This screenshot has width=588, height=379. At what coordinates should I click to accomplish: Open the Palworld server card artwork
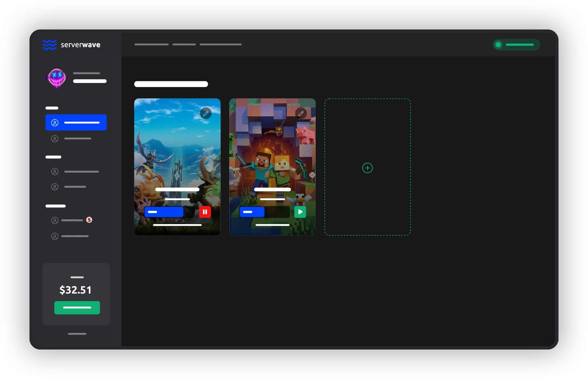point(177,153)
